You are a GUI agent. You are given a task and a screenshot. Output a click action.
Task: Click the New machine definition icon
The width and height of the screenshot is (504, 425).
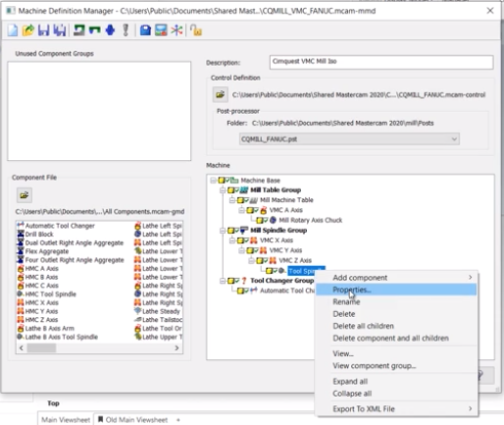[13, 30]
